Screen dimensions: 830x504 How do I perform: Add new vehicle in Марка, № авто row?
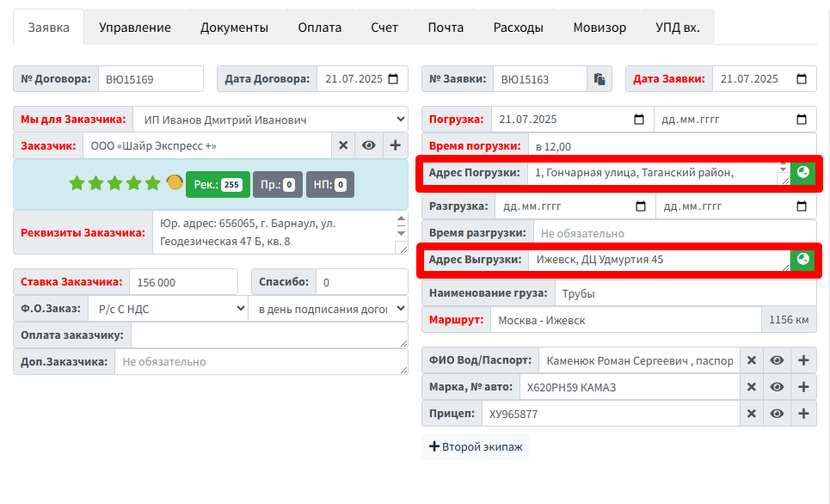(803, 387)
